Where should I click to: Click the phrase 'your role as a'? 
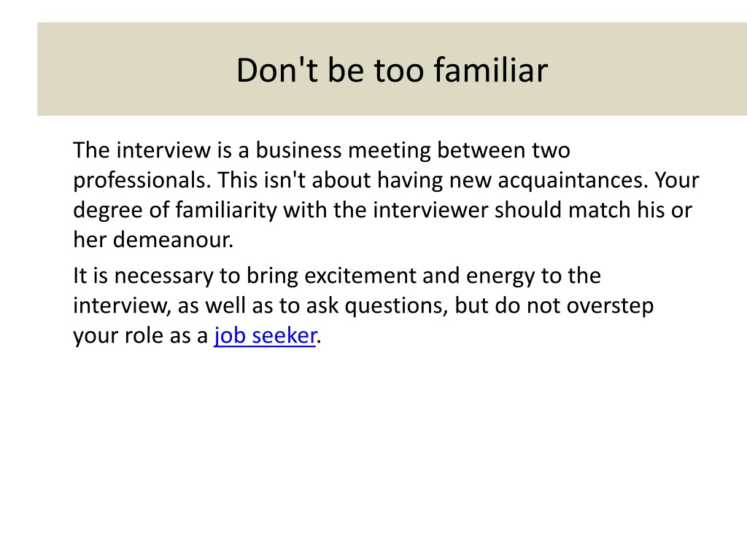[140, 336]
